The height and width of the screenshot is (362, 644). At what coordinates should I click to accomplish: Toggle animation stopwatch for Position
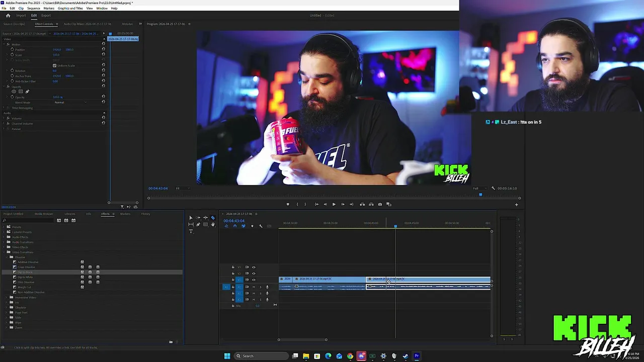(12, 49)
